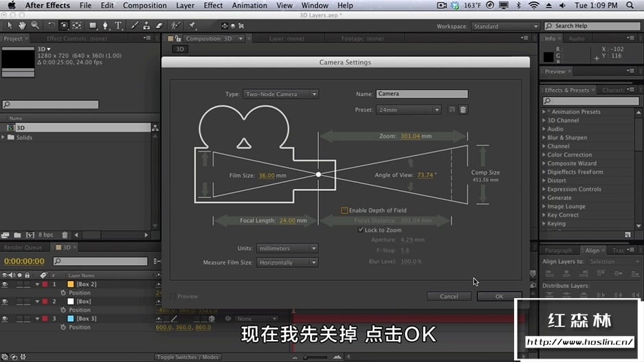Select the Hand tool
This screenshot has height=362, width=644.
point(22,25)
